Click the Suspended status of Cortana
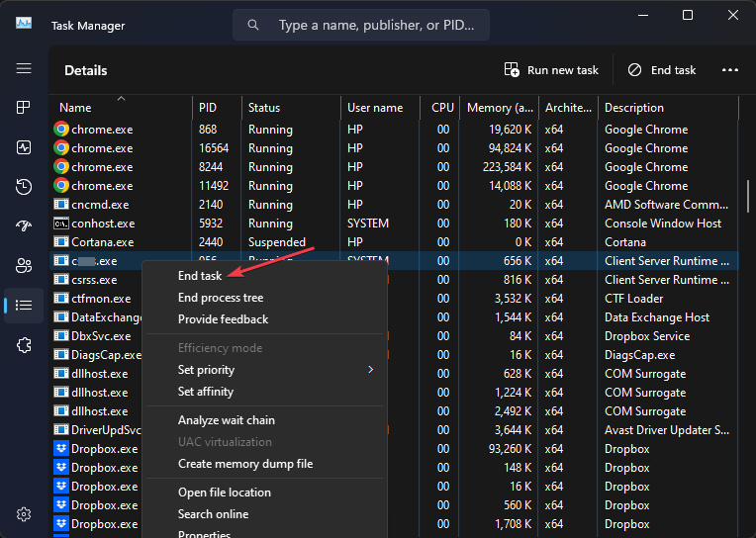The image size is (756, 538). click(276, 242)
